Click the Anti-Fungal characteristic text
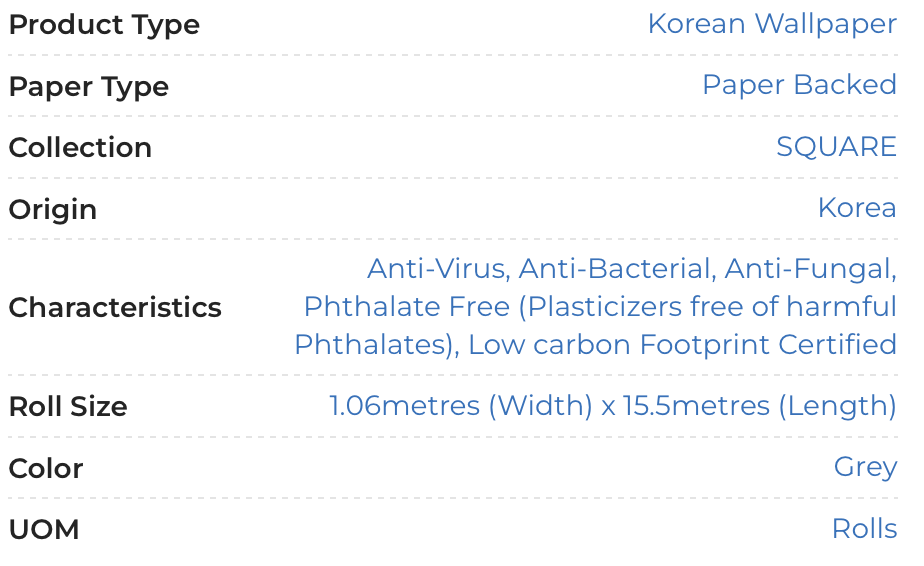 pos(809,269)
